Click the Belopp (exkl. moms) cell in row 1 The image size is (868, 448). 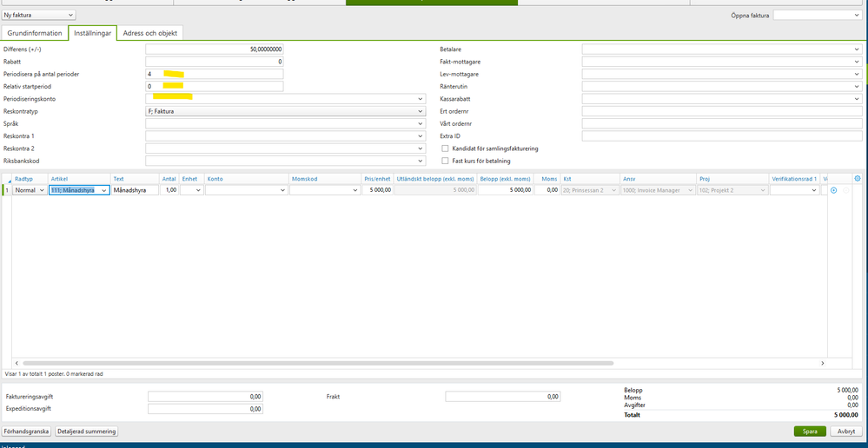tap(506, 190)
